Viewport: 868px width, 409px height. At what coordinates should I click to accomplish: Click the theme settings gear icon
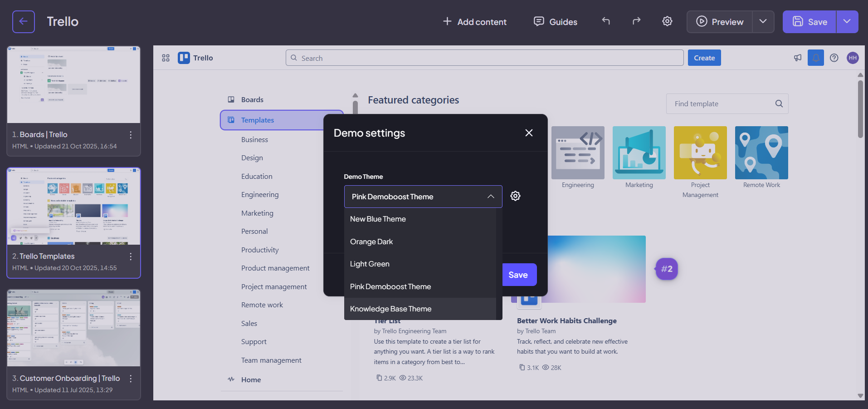516,196
